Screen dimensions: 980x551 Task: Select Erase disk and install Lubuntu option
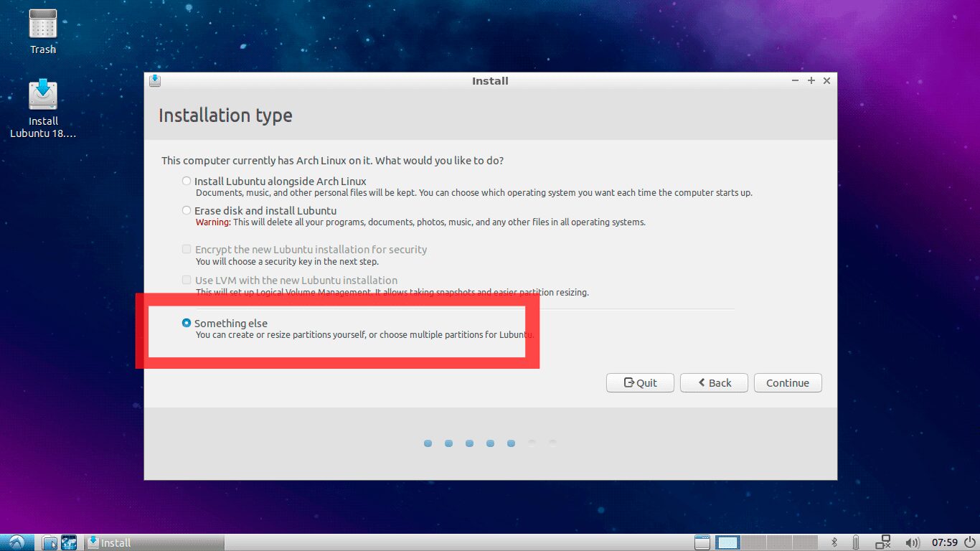(x=187, y=210)
